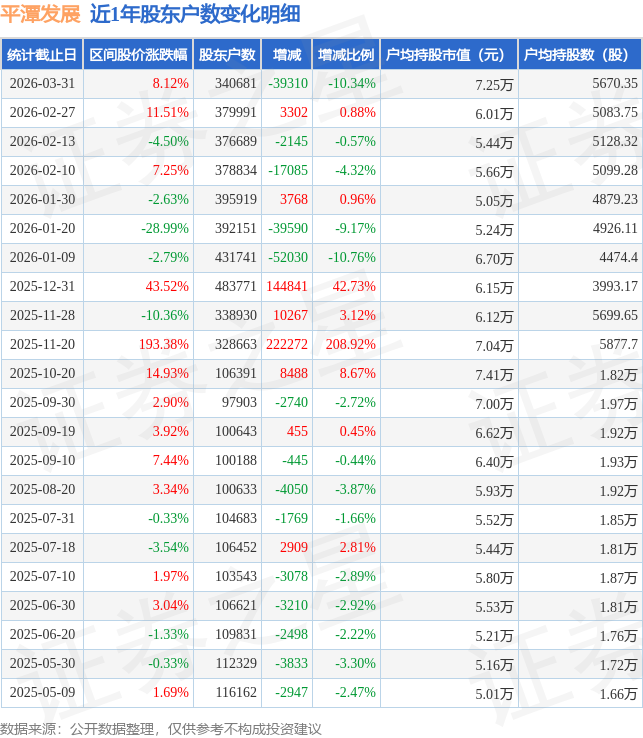
Task: Click the 区间股价涨跌幅 column header
Action: click(137, 55)
